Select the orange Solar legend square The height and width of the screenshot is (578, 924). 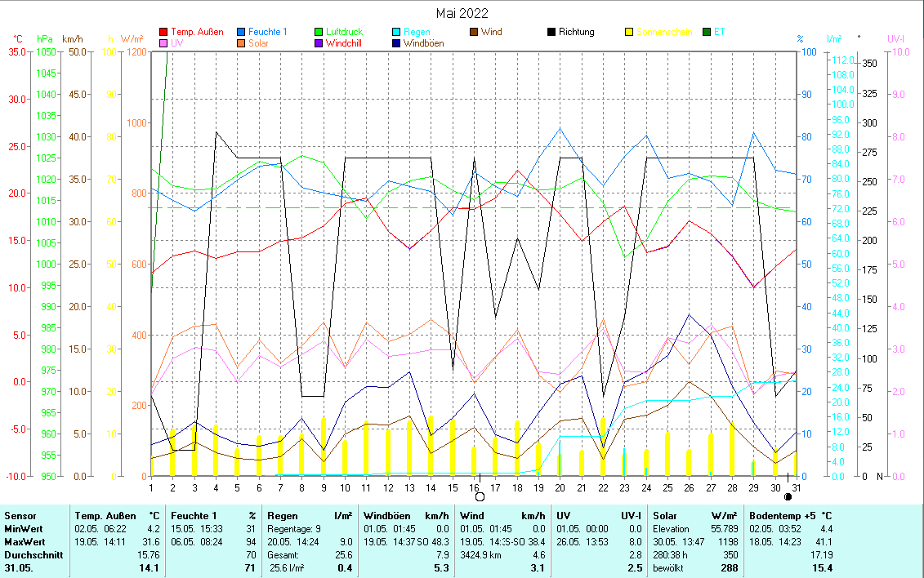(241, 43)
